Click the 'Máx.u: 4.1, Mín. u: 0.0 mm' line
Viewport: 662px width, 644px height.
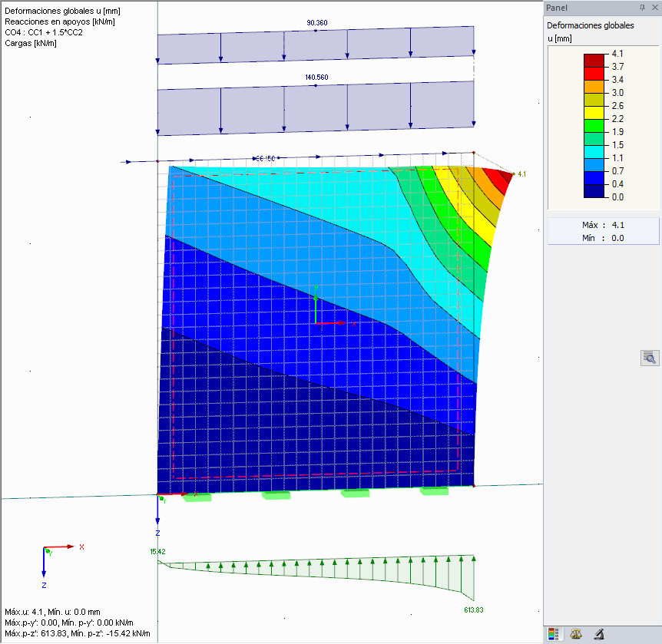52,612
